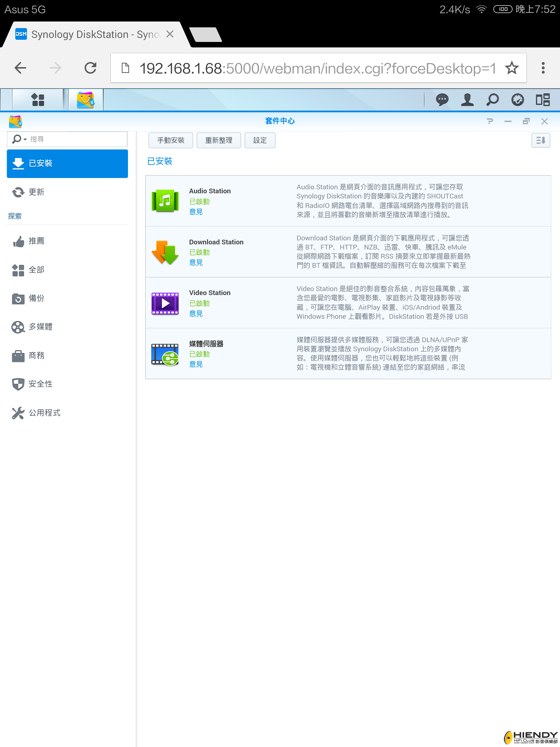This screenshot has height=747, width=560.
Task: Open the 備份 category
Action: click(x=67, y=298)
